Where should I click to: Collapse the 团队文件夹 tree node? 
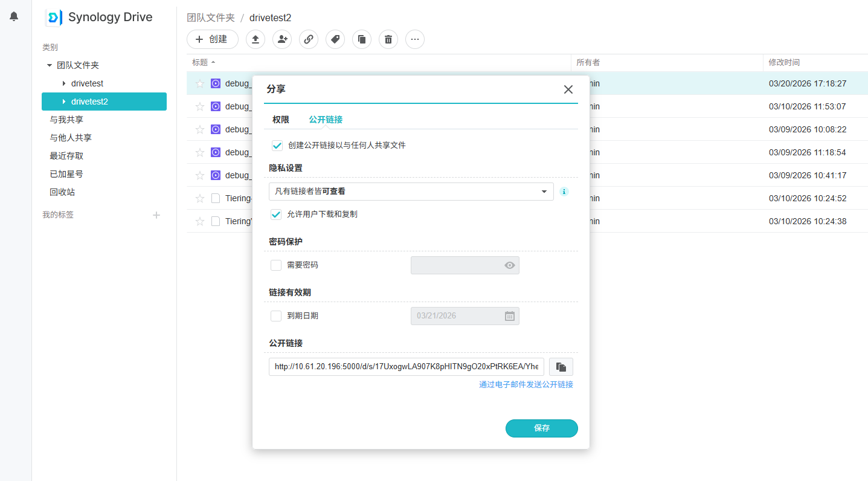pyautogui.click(x=50, y=65)
